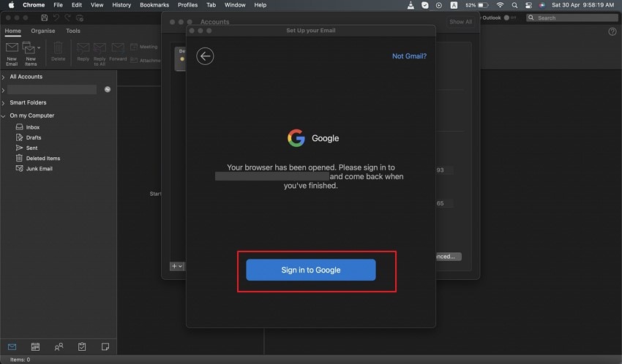
Task: Click the Redo arrow in Outlook title bar
Action: (x=67, y=18)
